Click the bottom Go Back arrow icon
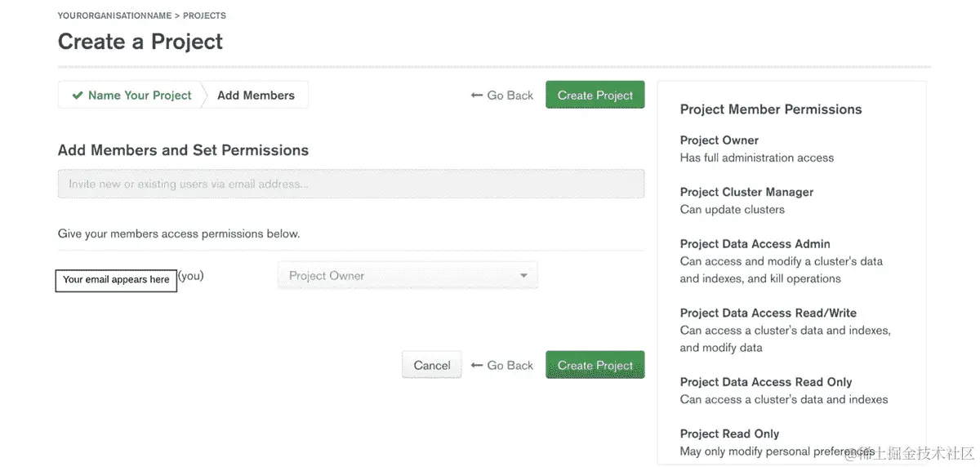980x467 pixels. [x=477, y=366]
